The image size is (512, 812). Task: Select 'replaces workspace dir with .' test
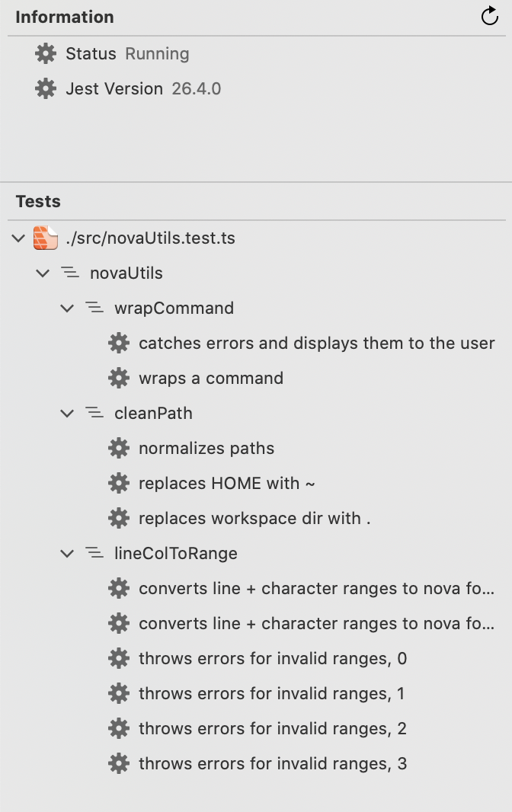(x=254, y=519)
